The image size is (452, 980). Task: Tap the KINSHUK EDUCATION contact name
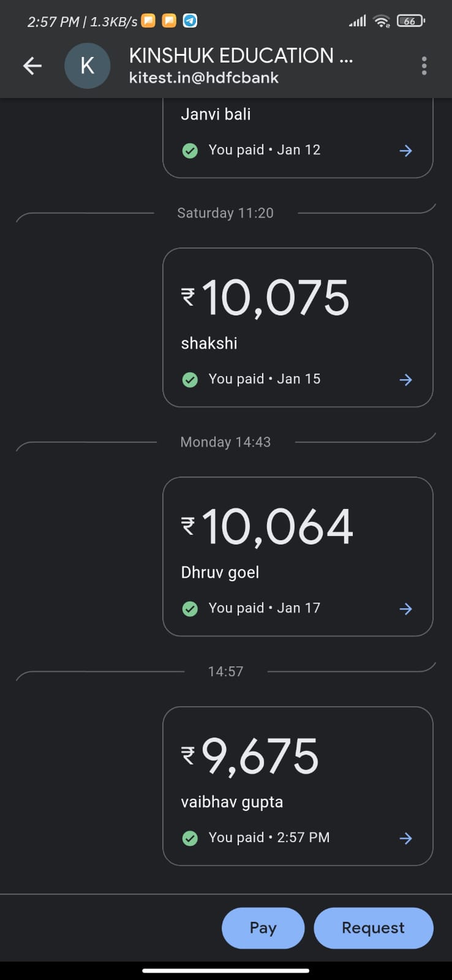[x=241, y=56]
